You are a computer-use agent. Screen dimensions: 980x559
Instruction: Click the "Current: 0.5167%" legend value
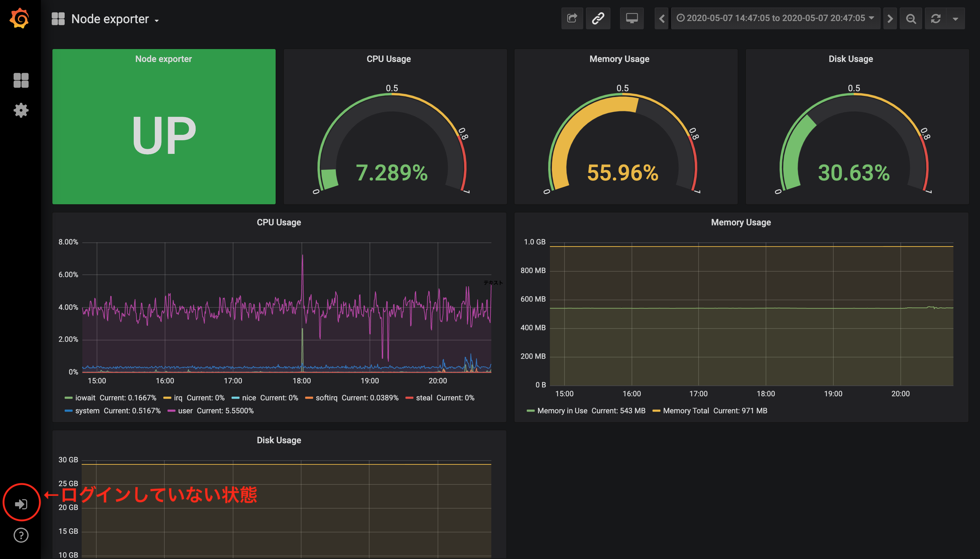[132, 411]
